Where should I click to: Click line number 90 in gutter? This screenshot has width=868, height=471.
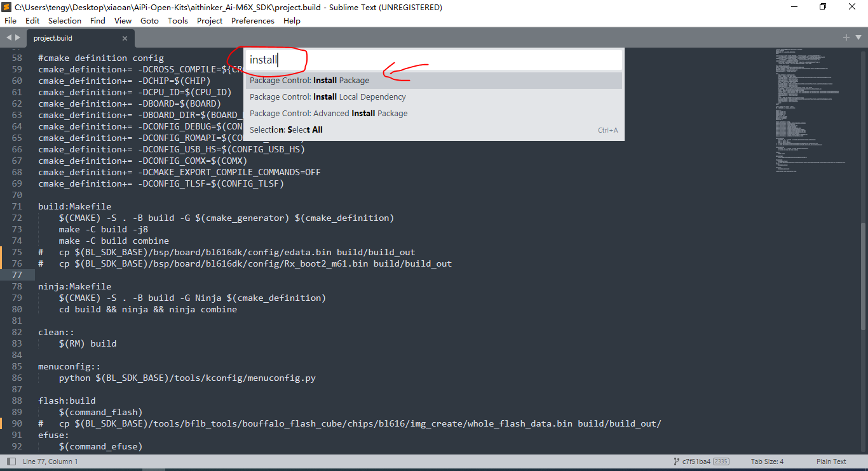point(17,423)
